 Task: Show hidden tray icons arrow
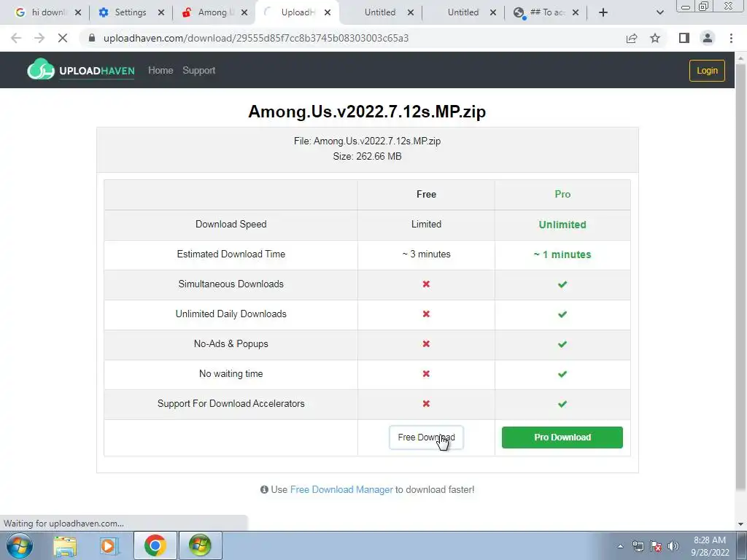pos(620,546)
